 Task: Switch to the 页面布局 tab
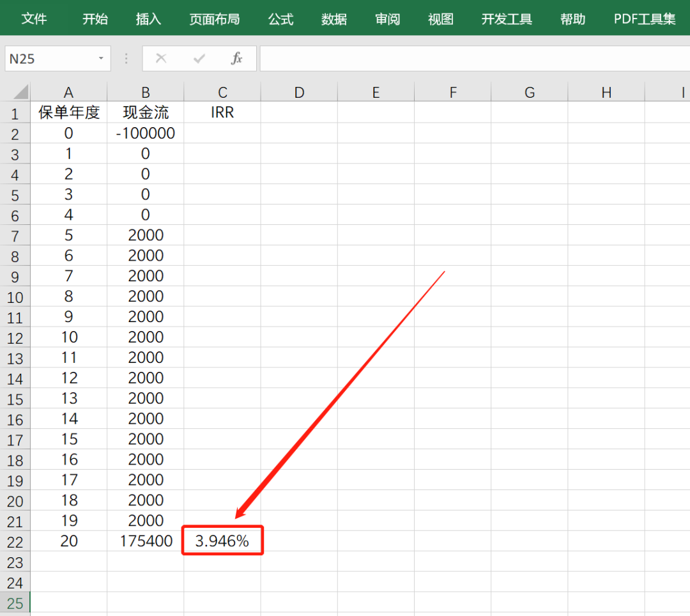tap(215, 19)
